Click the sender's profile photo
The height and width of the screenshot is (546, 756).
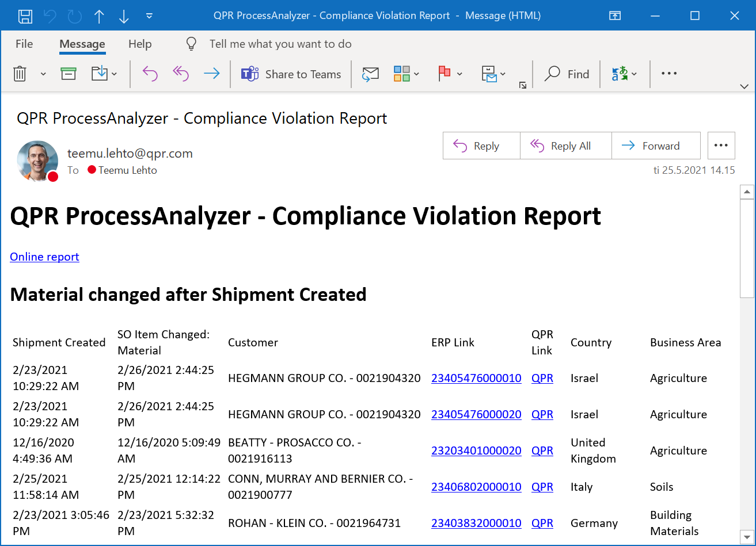pyautogui.click(x=37, y=161)
